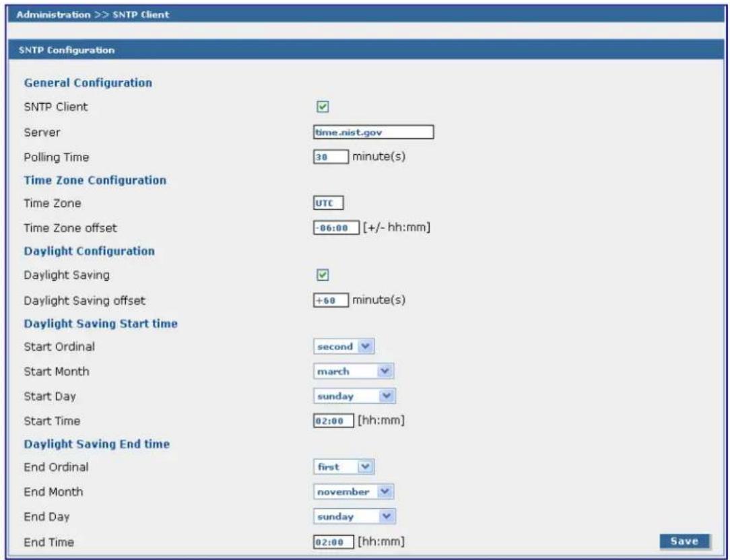Image resolution: width=730 pixels, height=560 pixels.
Task: Click the Save button
Action: [684, 541]
